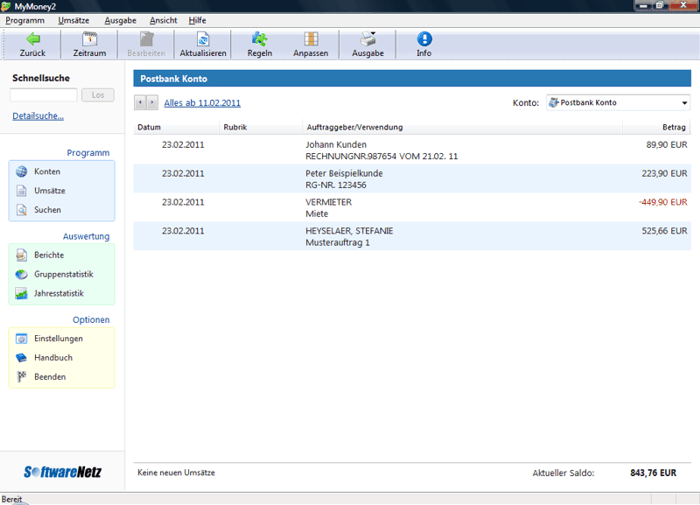The height and width of the screenshot is (505, 700).
Task: Click the amount 525,66 EUR
Action: coord(664,231)
